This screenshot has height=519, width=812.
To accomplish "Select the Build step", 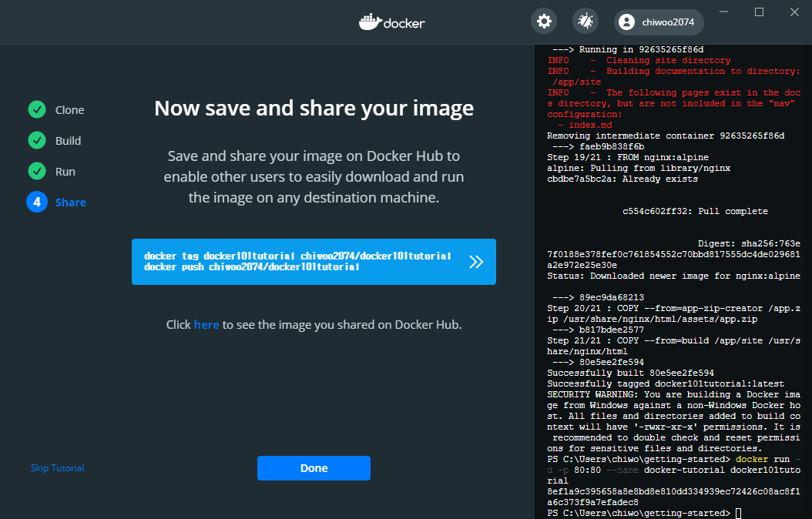I will click(68, 141).
